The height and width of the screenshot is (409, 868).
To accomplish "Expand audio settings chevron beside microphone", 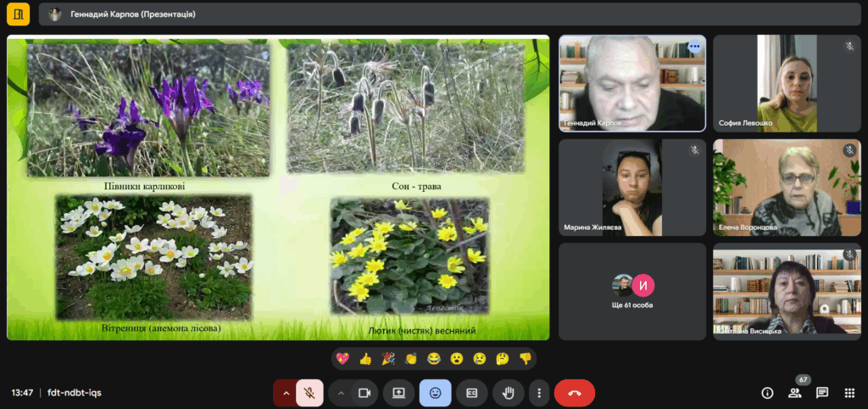I will tap(286, 393).
